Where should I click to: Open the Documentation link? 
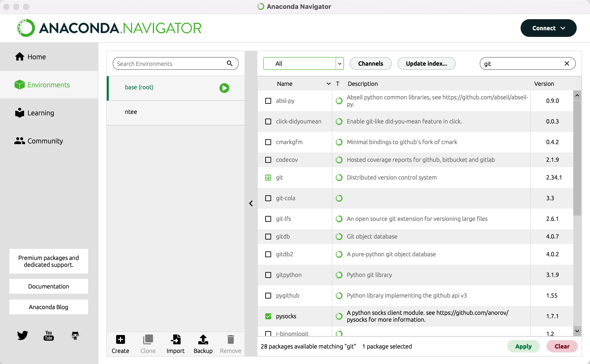click(x=49, y=286)
